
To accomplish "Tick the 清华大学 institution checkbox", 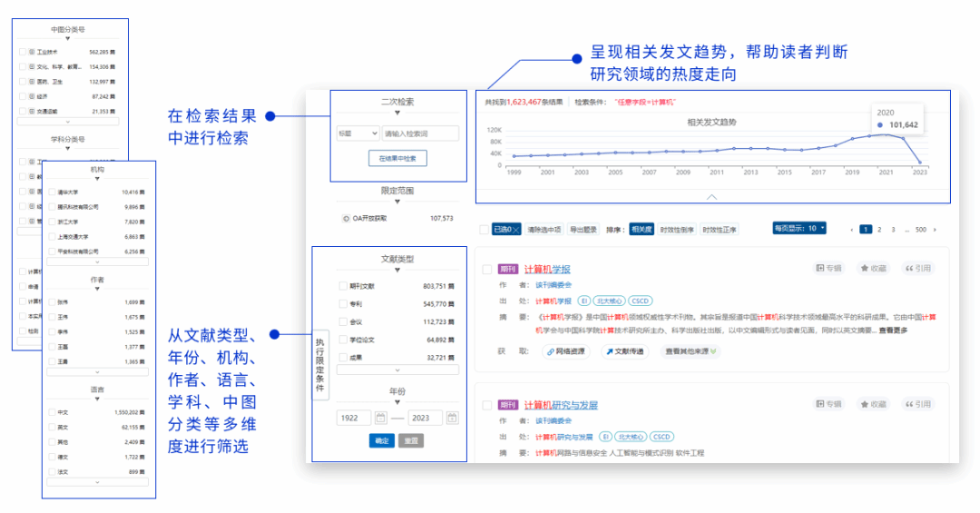I will (x=52, y=192).
